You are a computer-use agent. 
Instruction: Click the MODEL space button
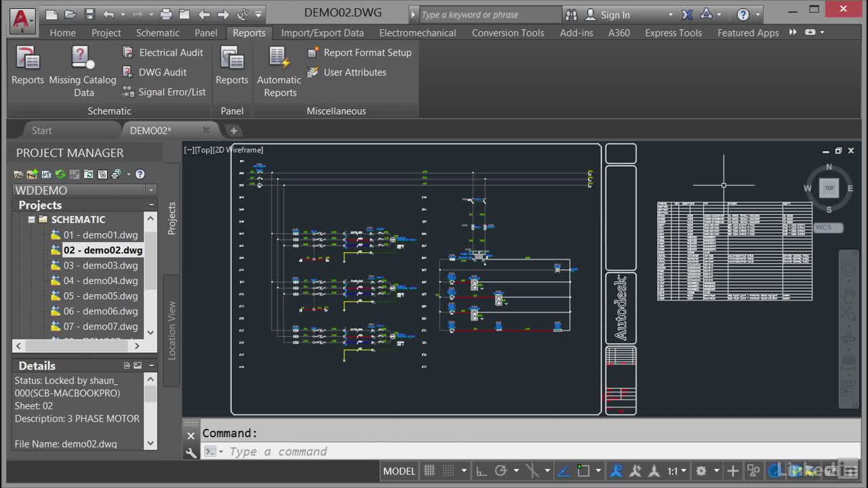click(399, 471)
